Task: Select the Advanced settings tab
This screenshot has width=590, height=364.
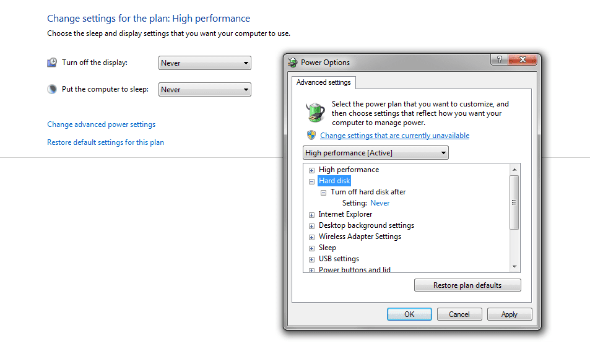Action: point(323,82)
